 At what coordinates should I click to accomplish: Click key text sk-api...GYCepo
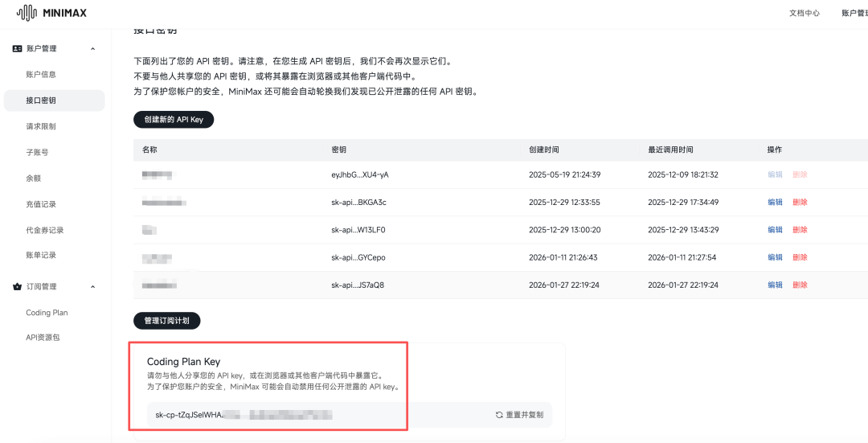click(358, 257)
